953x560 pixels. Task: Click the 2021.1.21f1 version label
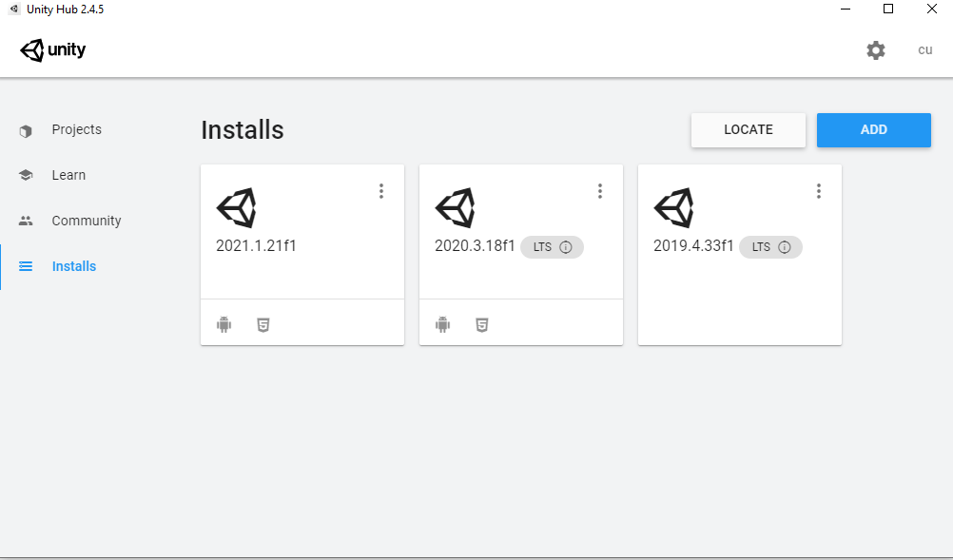coord(256,246)
